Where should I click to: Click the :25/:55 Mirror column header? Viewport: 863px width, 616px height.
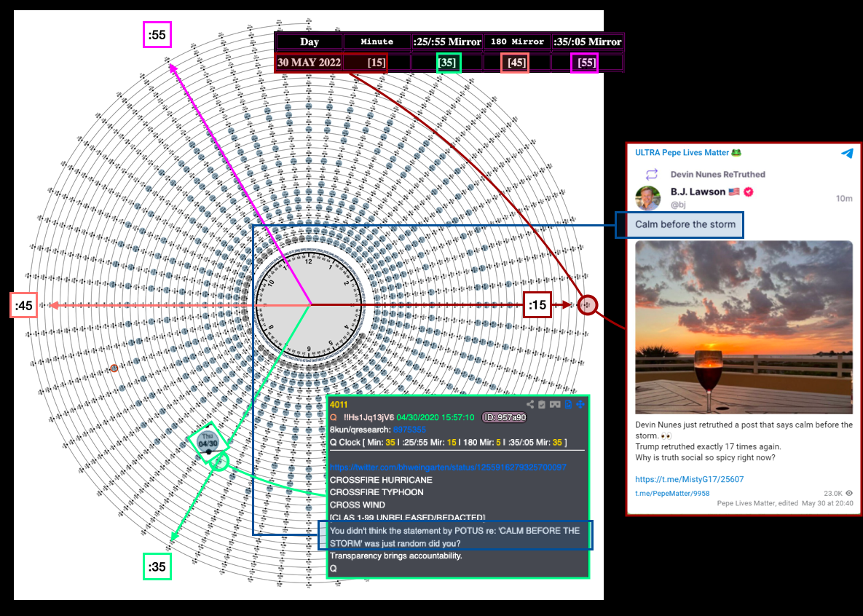447,42
